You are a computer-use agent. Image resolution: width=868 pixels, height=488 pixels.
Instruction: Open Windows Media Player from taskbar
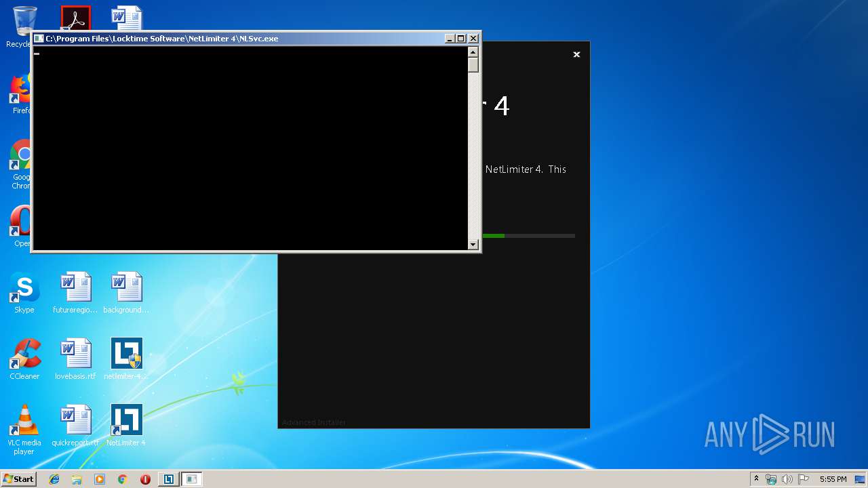click(x=100, y=479)
